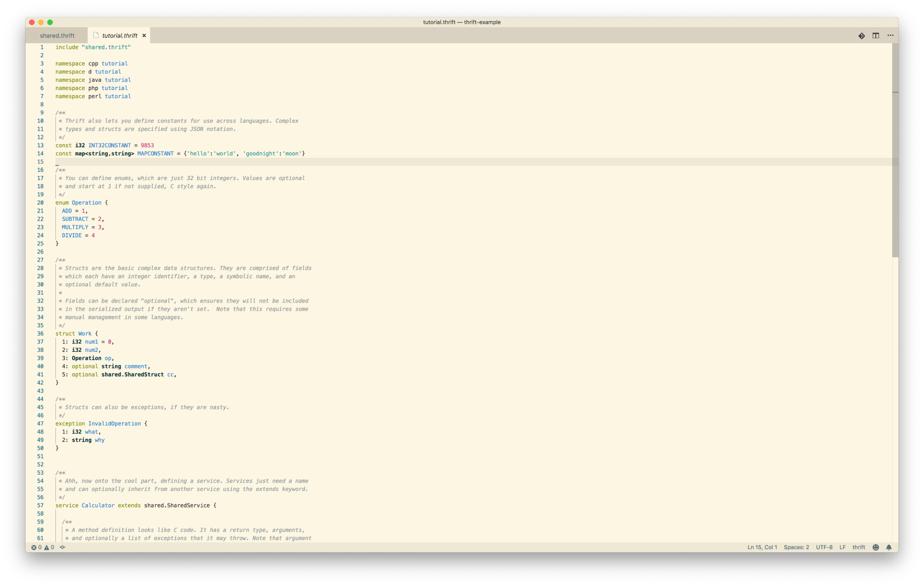
Task: Open the feedback smiley icon
Action: point(875,547)
